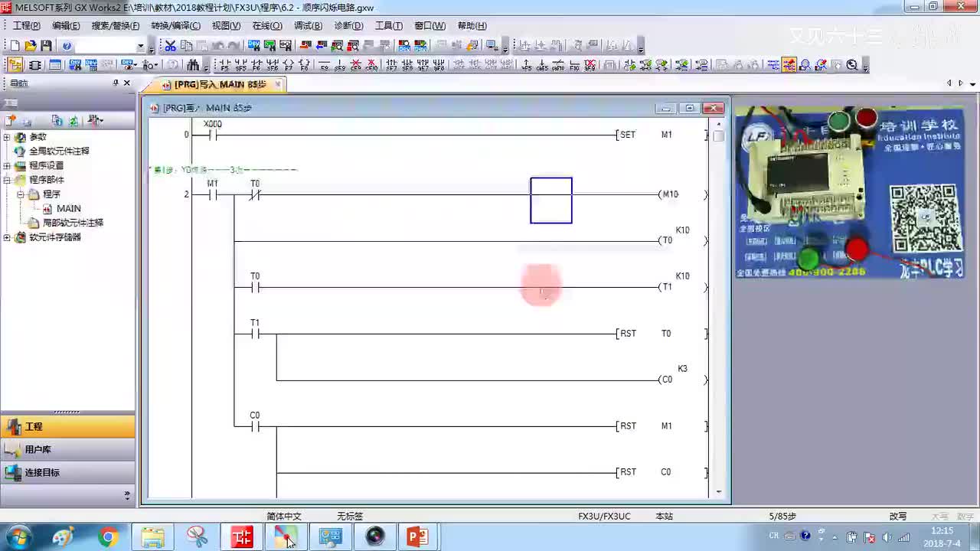Delete a horizontal line with the cF9 icon
Screen dimensions: 980x551
click(356, 65)
